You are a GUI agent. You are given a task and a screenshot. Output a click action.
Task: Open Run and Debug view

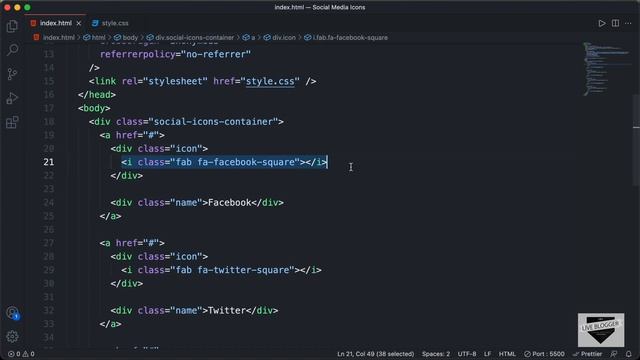tap(12, 98)
